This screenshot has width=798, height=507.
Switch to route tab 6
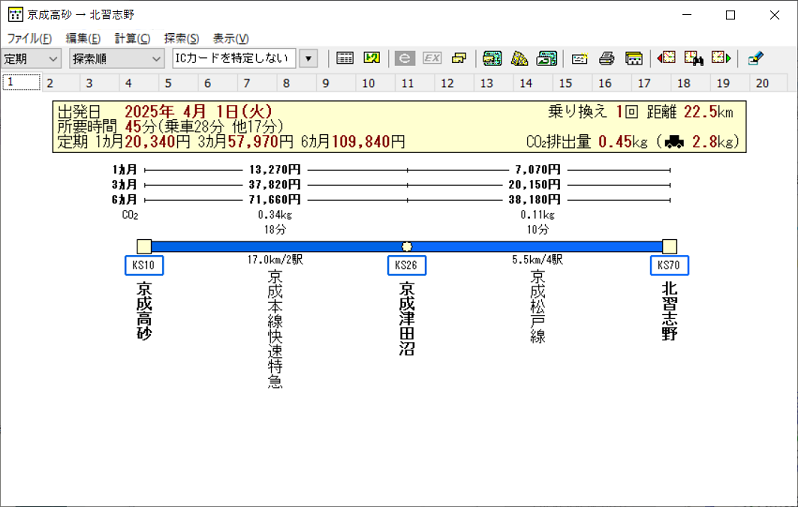[x=218, y=83]
